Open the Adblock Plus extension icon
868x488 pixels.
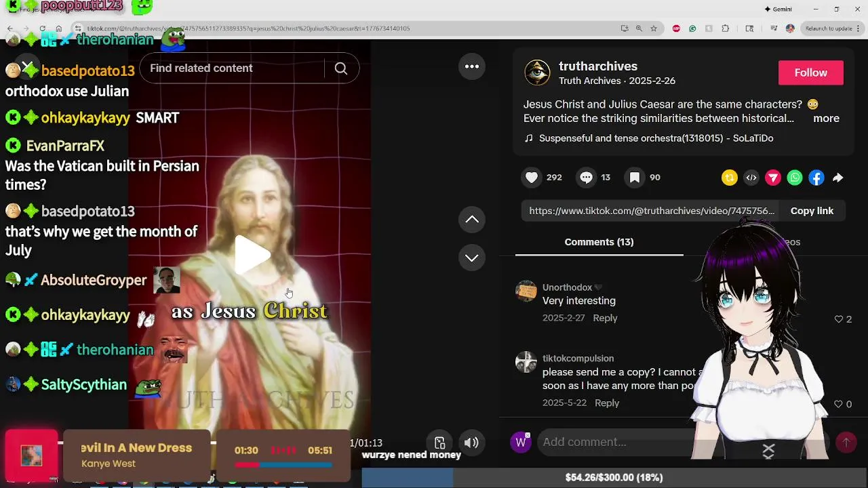[x=676, y=28]
